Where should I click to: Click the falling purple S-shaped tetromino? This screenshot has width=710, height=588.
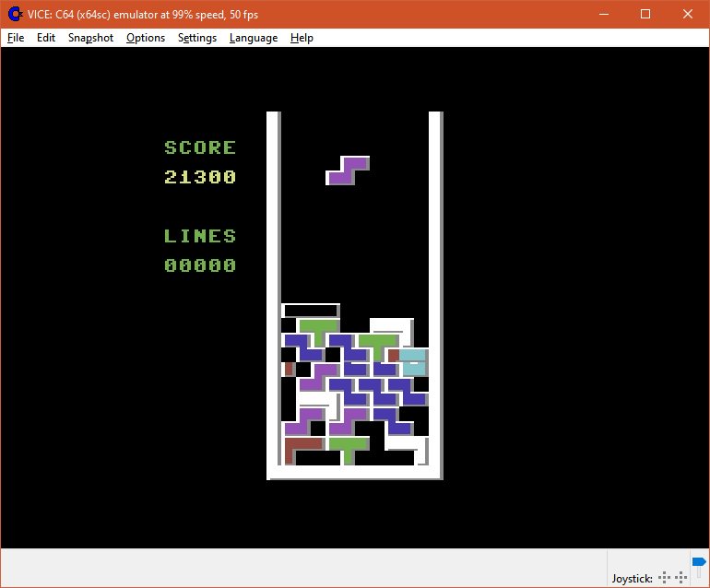348,171
